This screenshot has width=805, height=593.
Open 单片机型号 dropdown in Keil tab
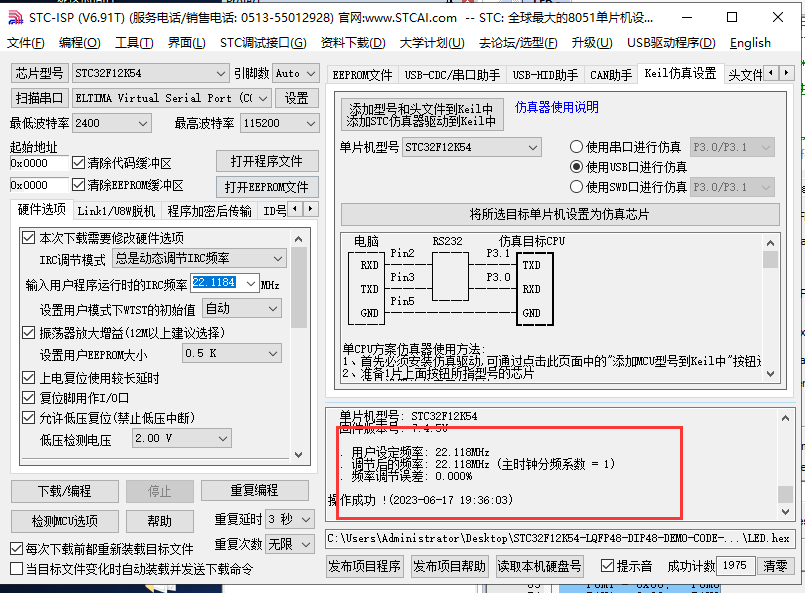472,147
